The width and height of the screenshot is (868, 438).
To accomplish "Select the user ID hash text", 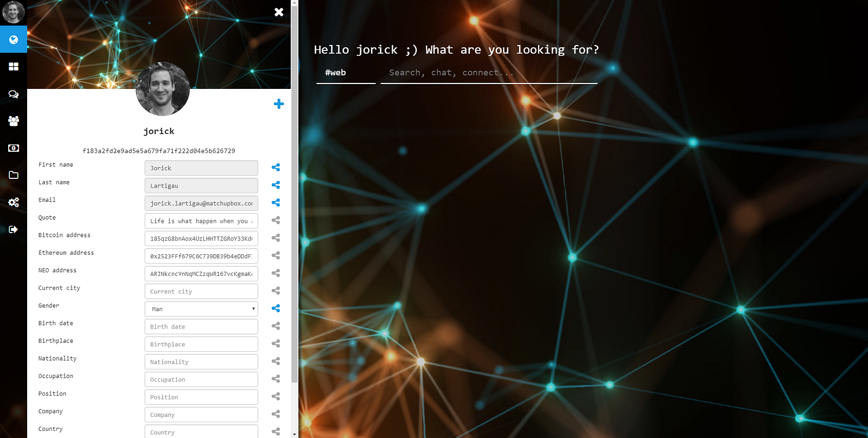I will (159, 151).
